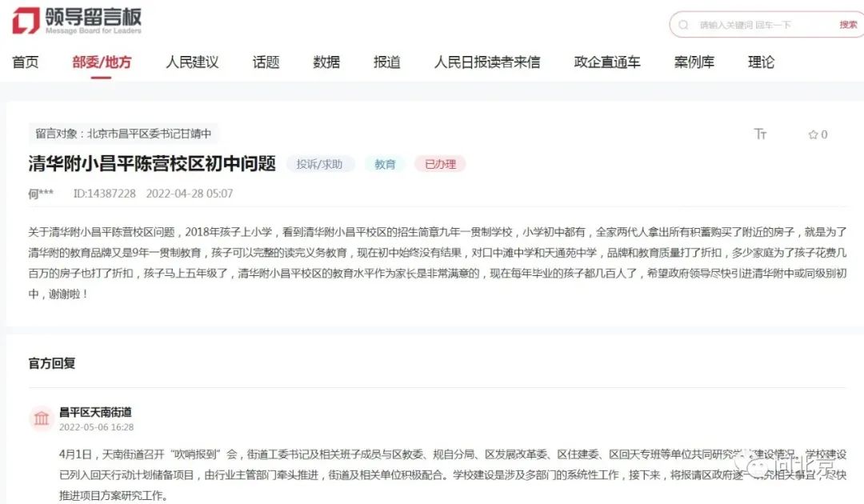This screenshot has height=504, width=864.
Task: Click the replier name 昌平区天南街道
Action: coord(95,412)
